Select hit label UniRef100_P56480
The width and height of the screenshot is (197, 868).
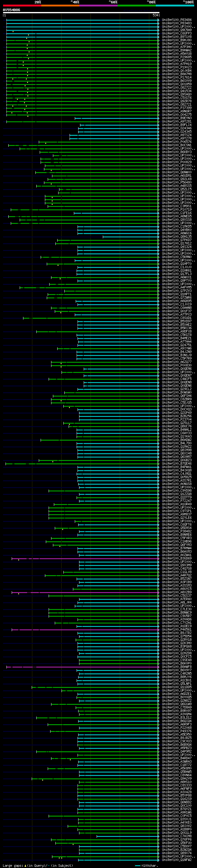177,182
